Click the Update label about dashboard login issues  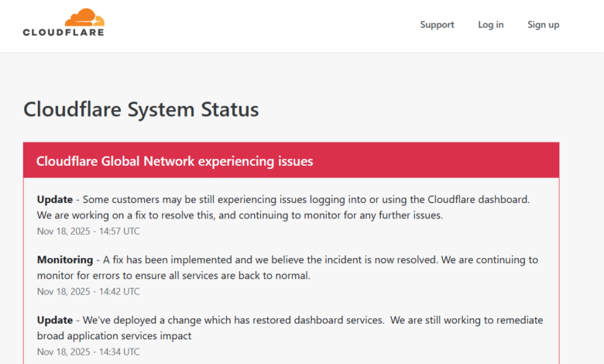(x=55, y=200)
